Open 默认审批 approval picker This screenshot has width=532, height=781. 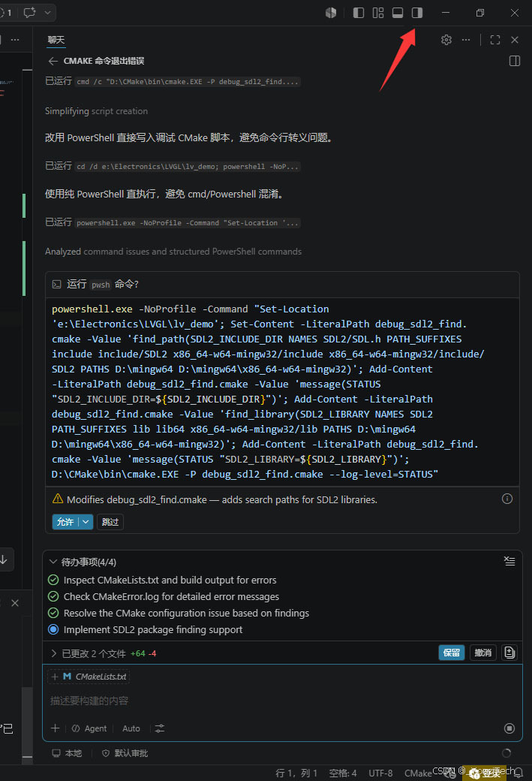point(125,753)
